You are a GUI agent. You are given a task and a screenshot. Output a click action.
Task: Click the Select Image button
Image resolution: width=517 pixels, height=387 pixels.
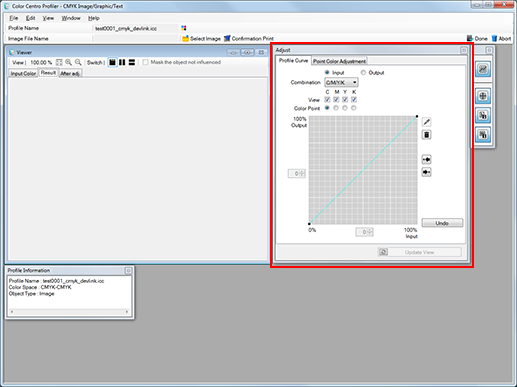click(x=202, y=38)
